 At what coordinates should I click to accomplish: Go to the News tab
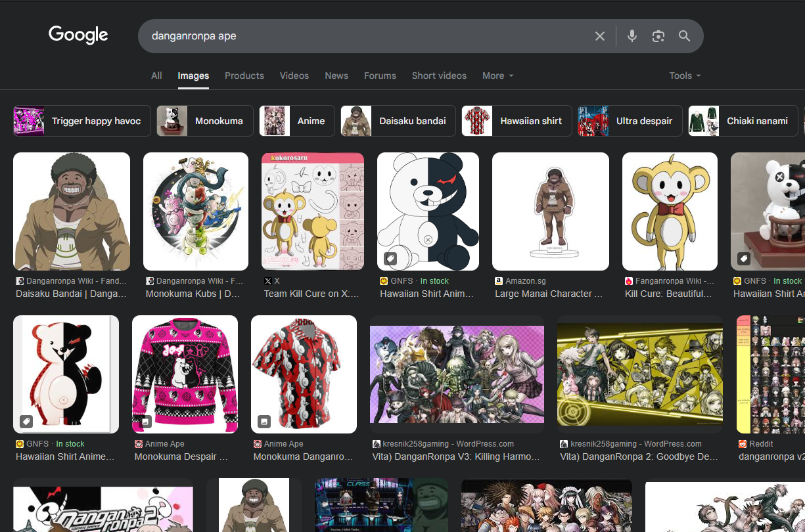coord(336,76)
